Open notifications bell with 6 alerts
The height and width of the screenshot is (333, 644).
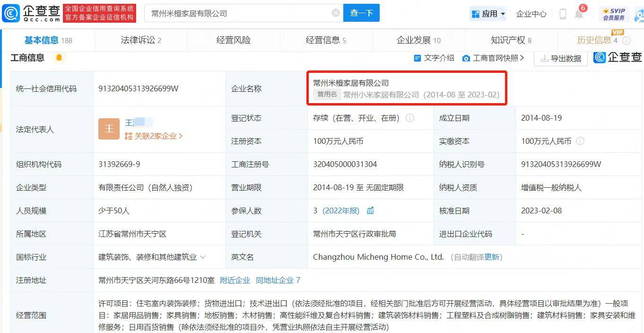(x=579, y=13)
